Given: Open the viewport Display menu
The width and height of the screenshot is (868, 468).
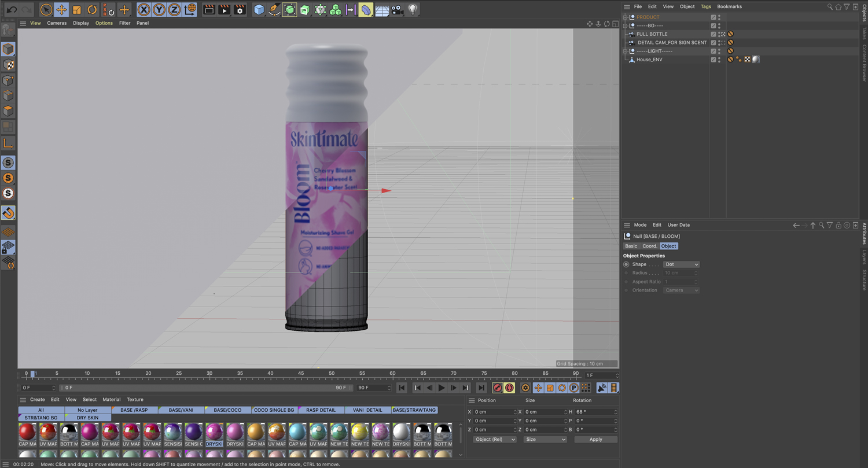Looking at the screenshot, I should [81, 23].
